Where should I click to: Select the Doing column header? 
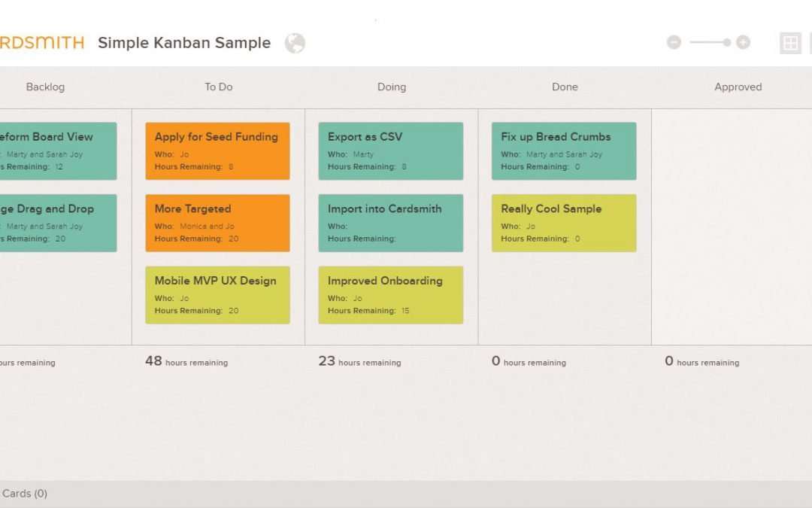pos(392,87)
